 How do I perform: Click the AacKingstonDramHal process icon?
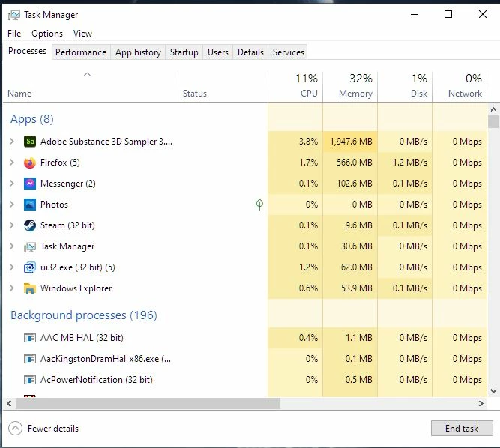click(x=30, y=359)
